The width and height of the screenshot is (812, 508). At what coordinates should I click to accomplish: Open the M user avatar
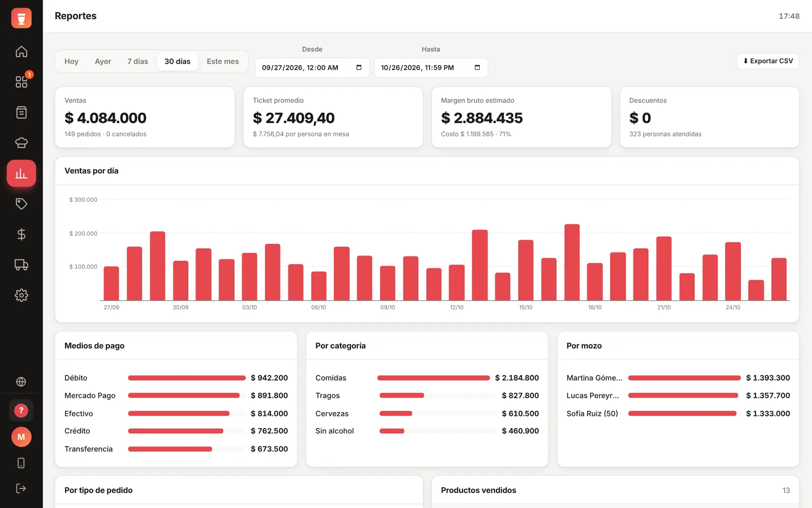click(21, 437)
